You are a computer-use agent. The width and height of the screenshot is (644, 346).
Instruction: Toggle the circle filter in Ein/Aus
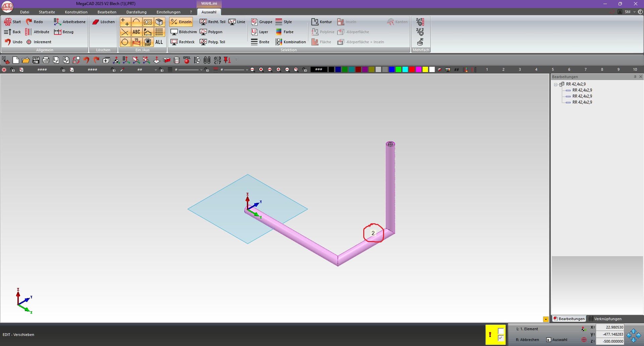pyautogui.click(x=125, y=42)
